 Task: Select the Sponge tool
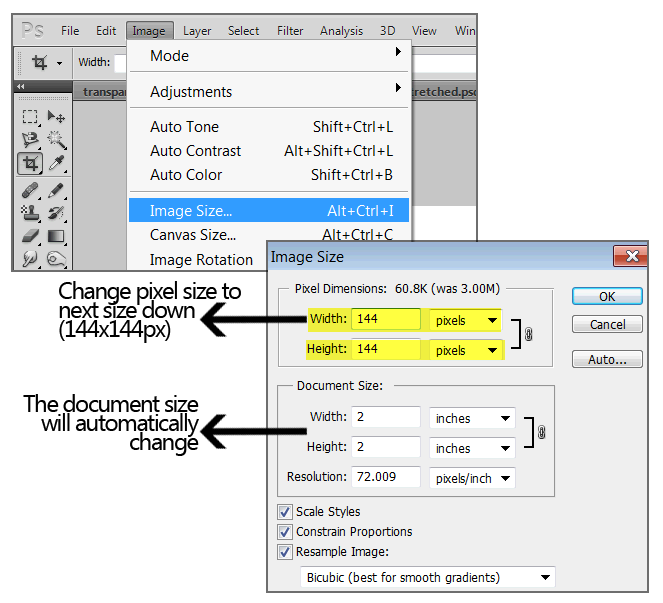[57, 259]
